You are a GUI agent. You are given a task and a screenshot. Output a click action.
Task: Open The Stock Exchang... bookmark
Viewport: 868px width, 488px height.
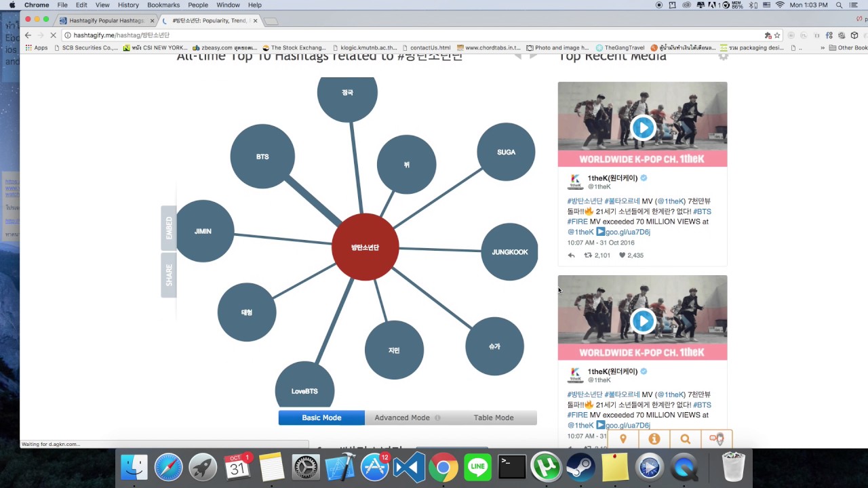[294, 48]
